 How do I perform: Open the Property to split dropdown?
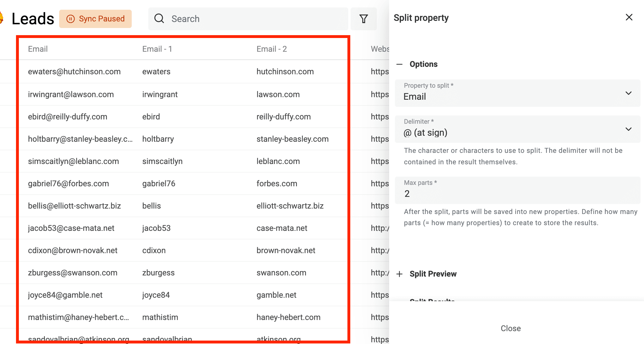pyautogui.click(x=517, y=93)
